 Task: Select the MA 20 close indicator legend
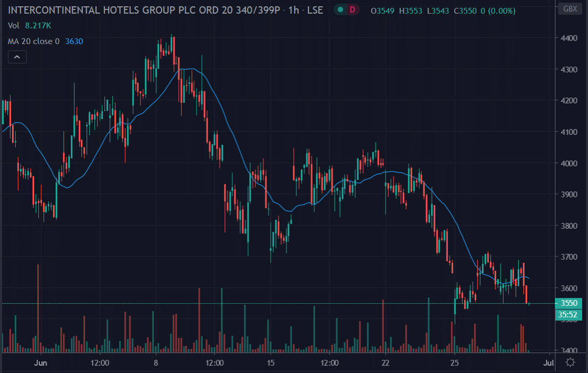34,41
